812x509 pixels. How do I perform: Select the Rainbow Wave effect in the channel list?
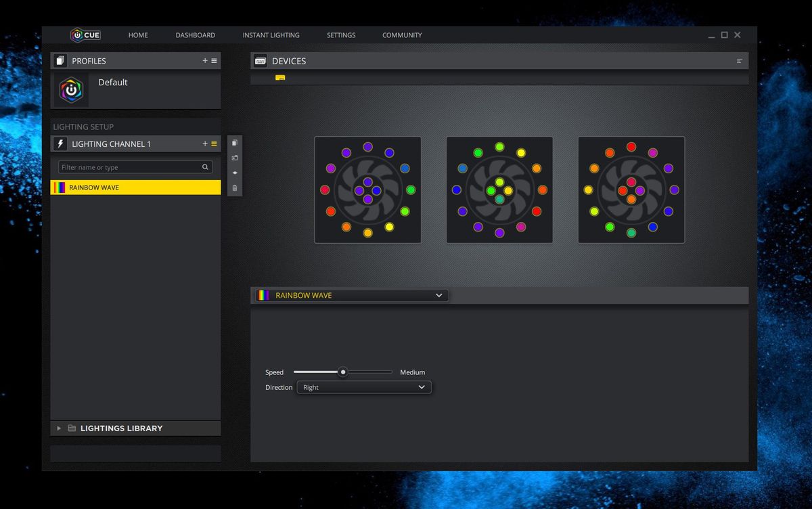click(x=135, y=187)
